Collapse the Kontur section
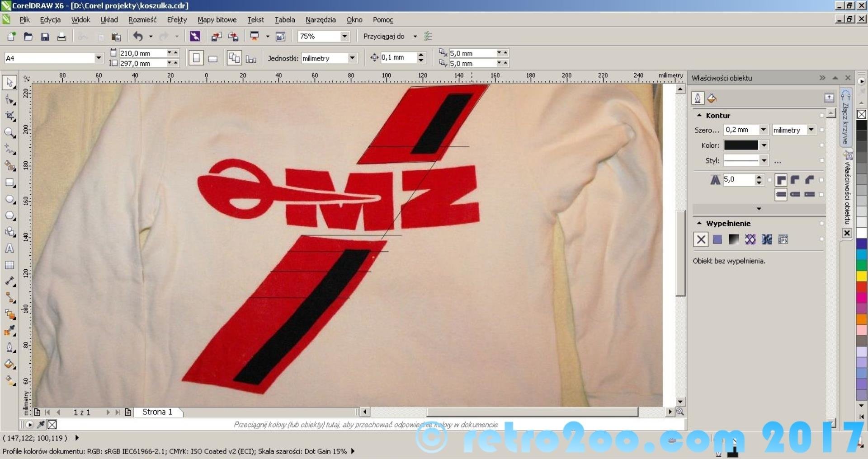868x459 pixels. (699, 116)
